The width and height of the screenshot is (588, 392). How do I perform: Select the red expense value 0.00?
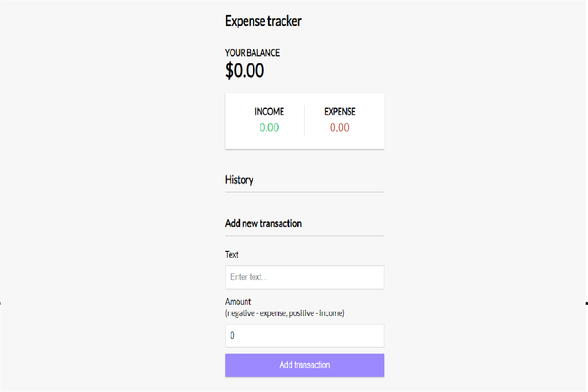coord(340,128)
